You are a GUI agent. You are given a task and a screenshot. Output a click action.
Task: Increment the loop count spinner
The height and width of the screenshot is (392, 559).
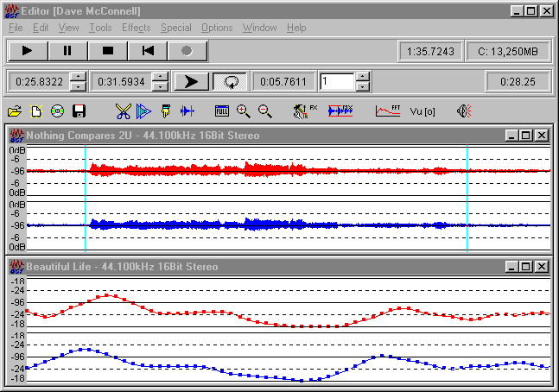click(363, 77)
